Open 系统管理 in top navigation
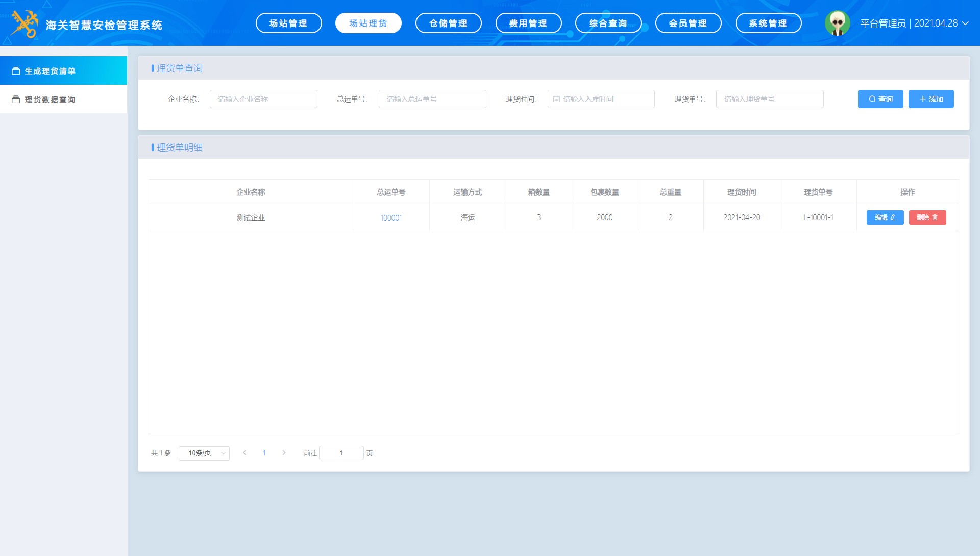The height and width of the screenshot is (556, 980). pyautogui.click(x=768, y=23)
